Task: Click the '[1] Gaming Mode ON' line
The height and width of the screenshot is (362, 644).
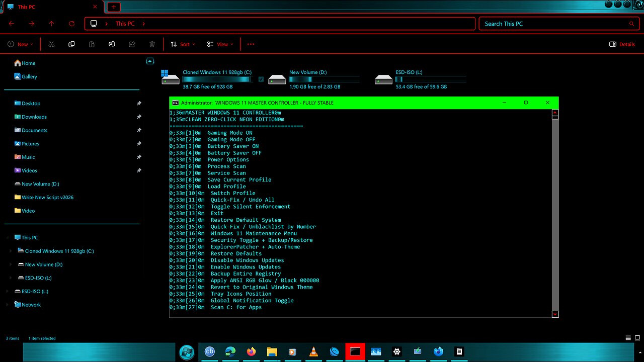Action: pyautogui.click(x=211, y=133)
